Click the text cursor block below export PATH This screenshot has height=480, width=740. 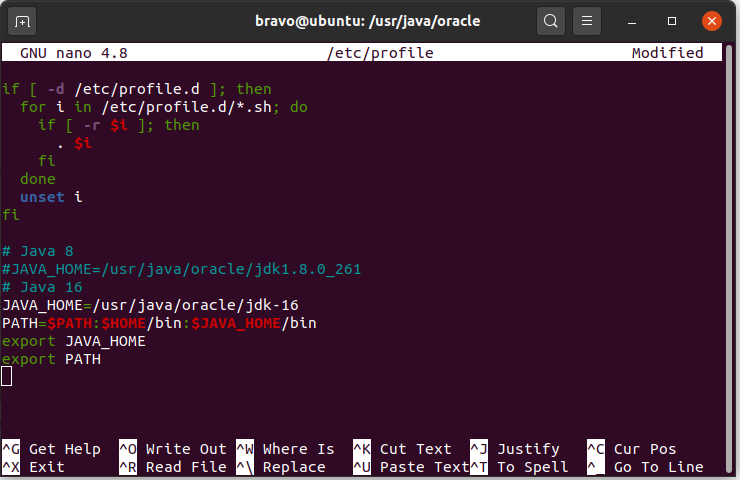(x=7, y=377)
